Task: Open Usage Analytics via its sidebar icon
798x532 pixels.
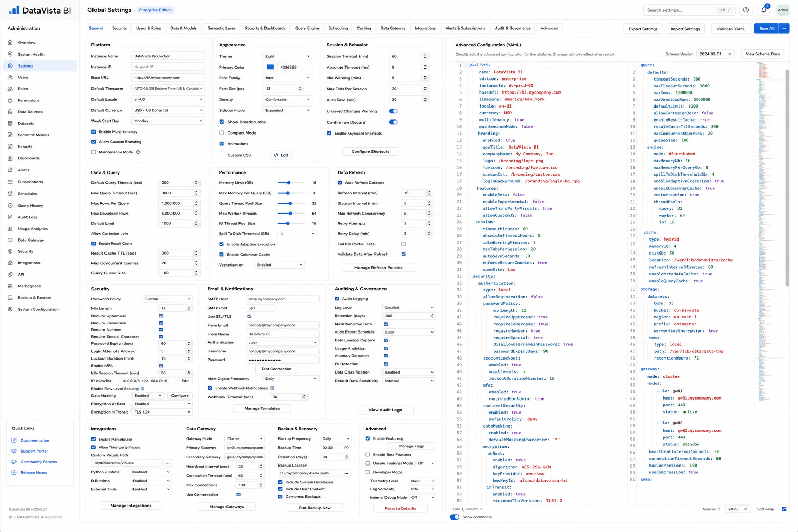Action: point(10,229)
